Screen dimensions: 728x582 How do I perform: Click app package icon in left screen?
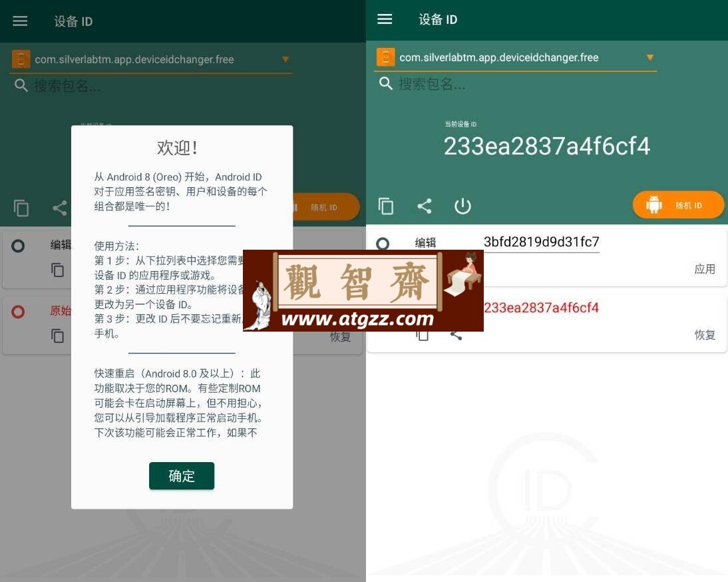coord(21,59)
